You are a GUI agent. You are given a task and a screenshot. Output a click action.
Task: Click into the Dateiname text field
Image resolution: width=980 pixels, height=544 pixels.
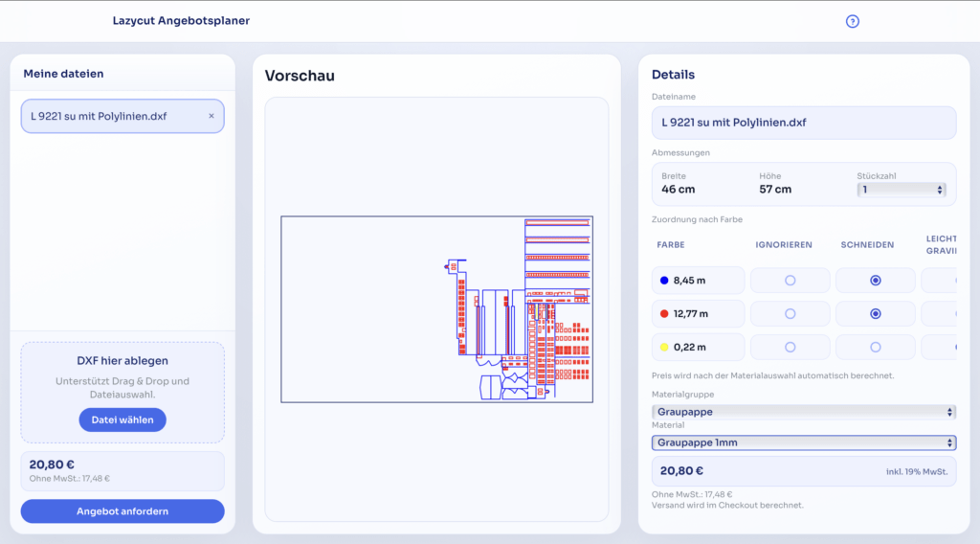pos(803,123)
